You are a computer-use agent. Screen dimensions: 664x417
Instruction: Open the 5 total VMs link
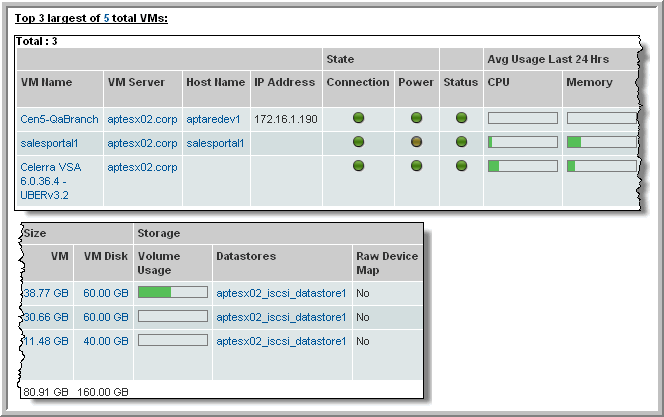107,18
